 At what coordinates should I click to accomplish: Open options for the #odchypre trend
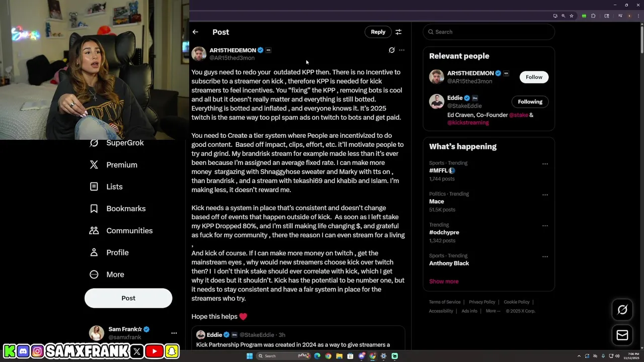click(x=545, y=226)
